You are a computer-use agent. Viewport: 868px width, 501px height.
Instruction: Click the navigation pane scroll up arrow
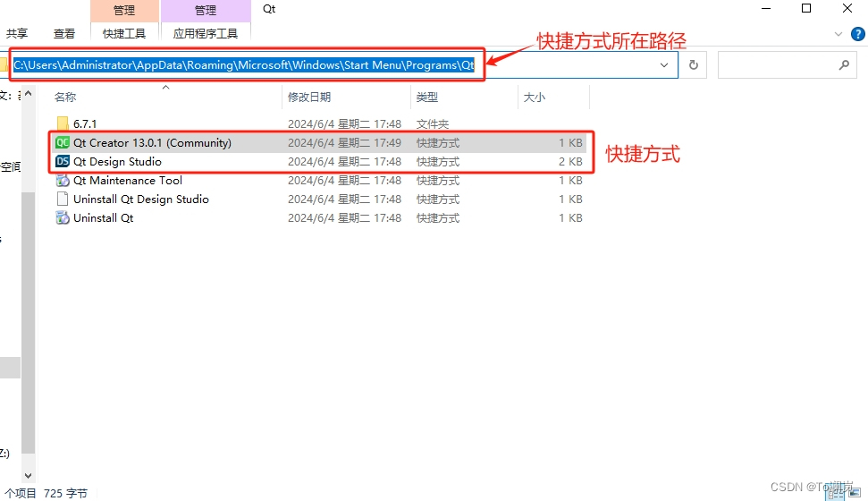29,94
